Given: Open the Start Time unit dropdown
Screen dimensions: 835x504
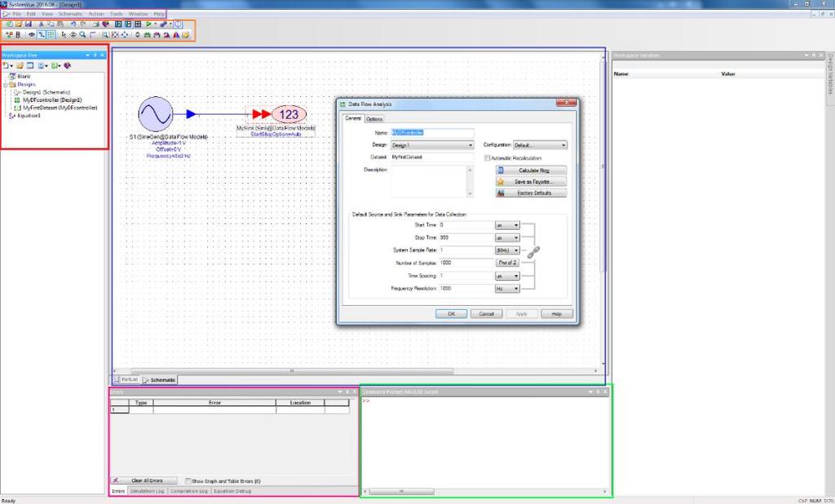Looking at the screenshot, I should [507, 225].
